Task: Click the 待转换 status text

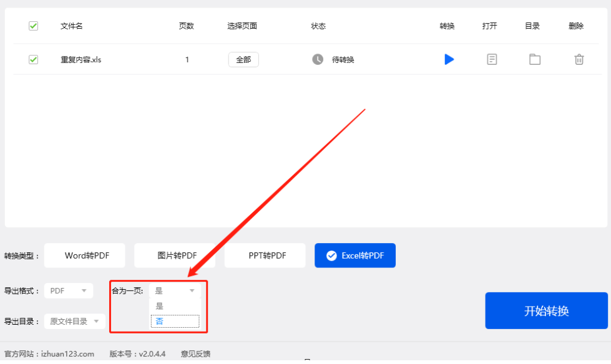Action: 343,60
